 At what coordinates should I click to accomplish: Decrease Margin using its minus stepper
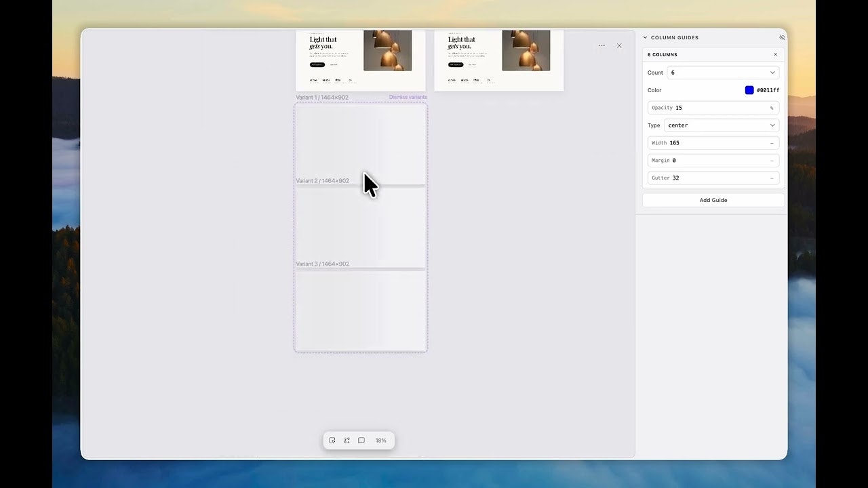tap(772, 160)
